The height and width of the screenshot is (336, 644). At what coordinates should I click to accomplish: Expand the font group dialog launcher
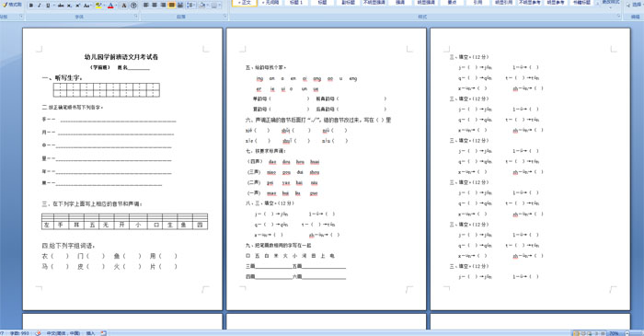tap(136, 17)
